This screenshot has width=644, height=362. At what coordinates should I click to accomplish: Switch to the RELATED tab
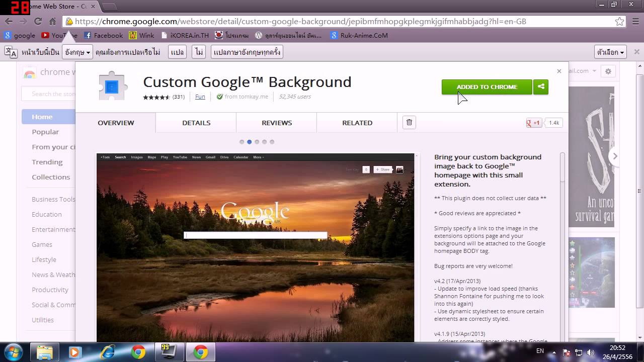[357, 123]
